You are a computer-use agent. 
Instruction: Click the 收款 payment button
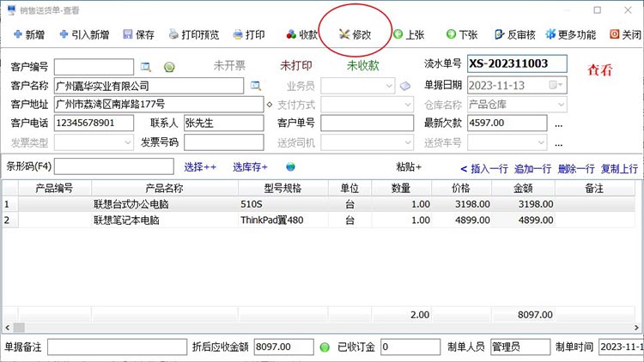pyautogui.click(x=302, y=35)
